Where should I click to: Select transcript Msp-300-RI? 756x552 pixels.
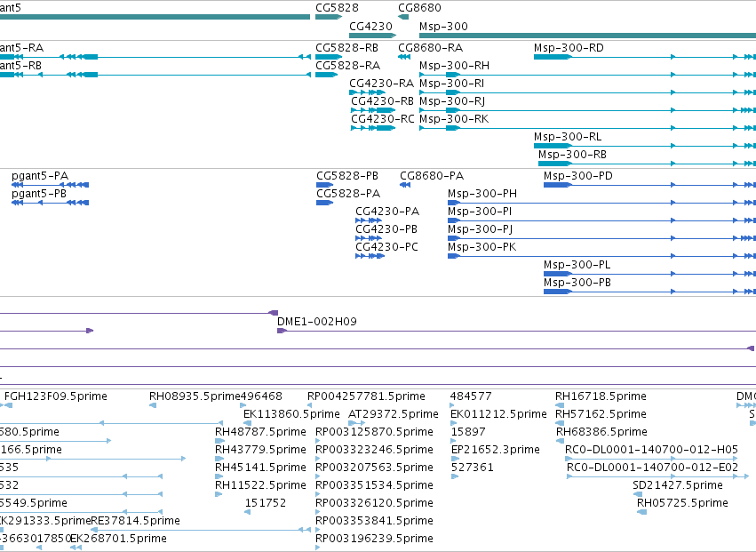pos(452,84)
